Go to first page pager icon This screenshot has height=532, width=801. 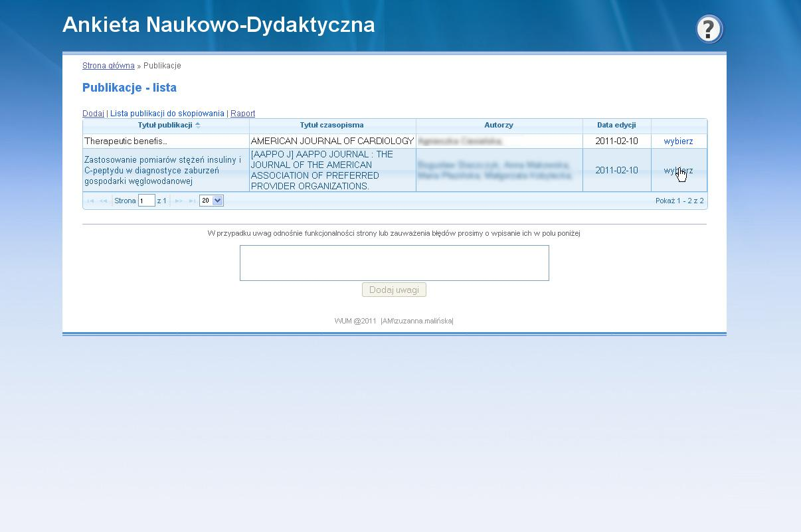[90, 201]
